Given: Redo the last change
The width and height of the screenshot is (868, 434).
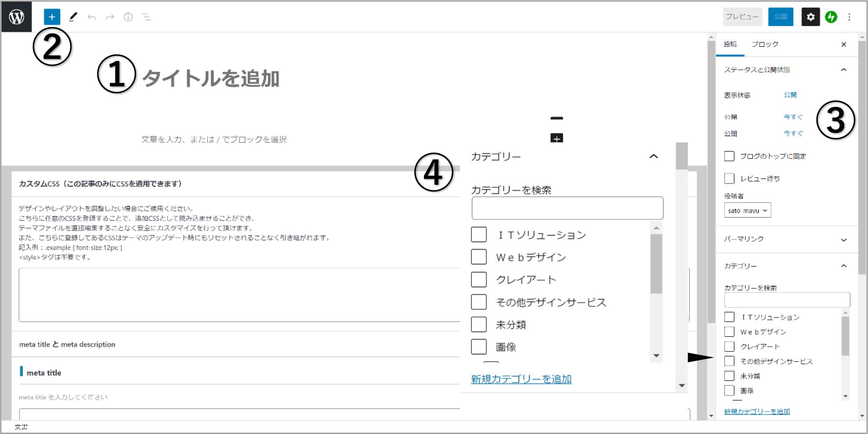Looking at the screenshot, I should pos(110,17).
